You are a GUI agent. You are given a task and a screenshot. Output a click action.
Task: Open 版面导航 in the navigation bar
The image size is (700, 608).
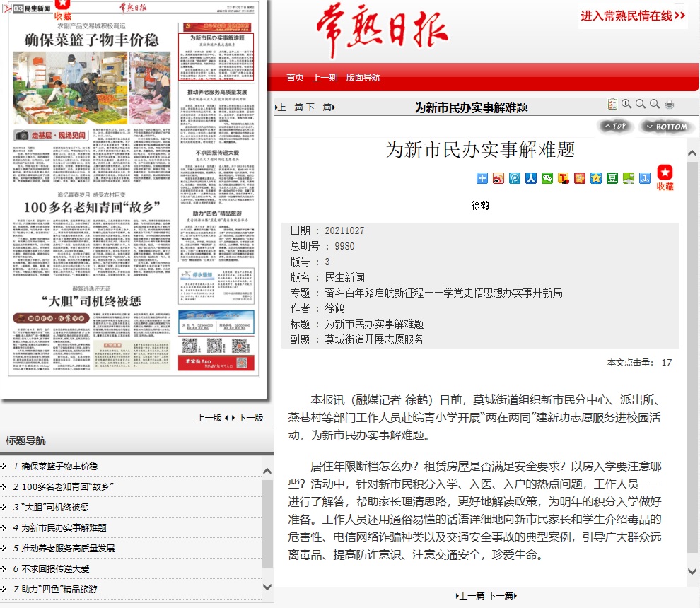click(363, 78)
